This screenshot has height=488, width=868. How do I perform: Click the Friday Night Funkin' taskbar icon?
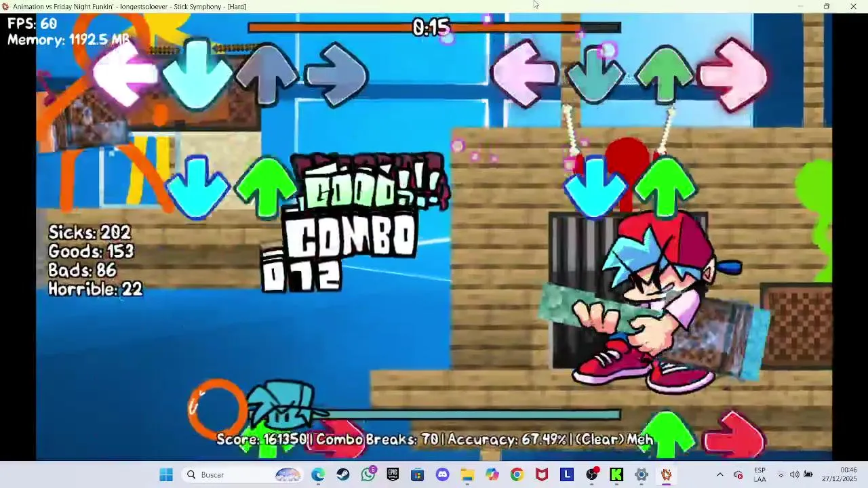[x=667, y=474]
